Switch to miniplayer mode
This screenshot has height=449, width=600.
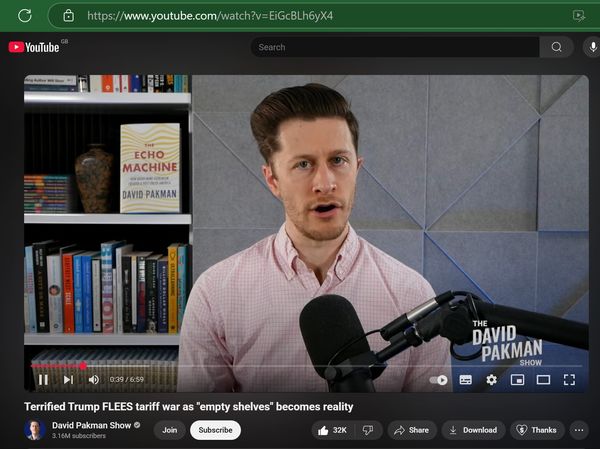[517, 380]
